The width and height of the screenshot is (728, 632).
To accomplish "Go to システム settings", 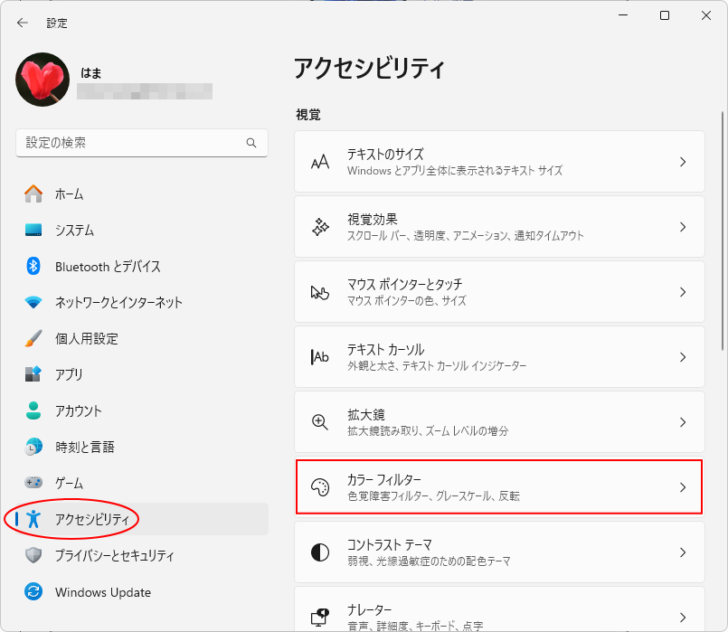I will pyautogui.click(x=142, y=230).
